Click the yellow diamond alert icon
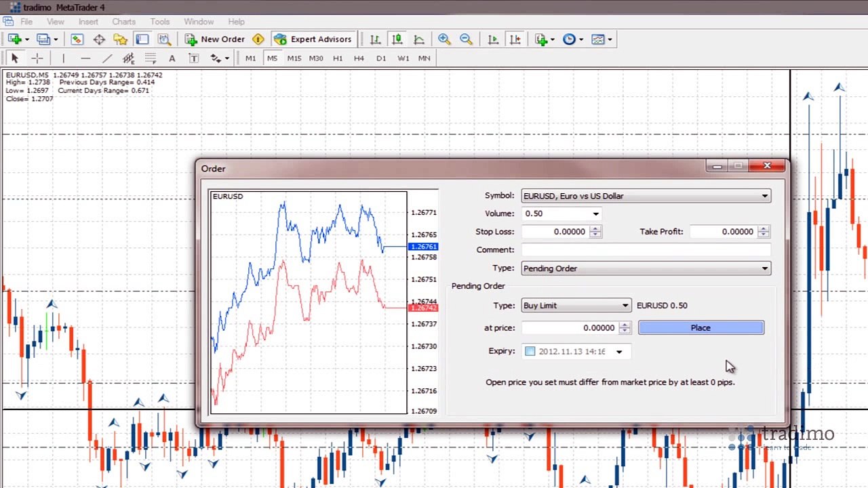The image size is (868, 488). click(x=258, y=39)
